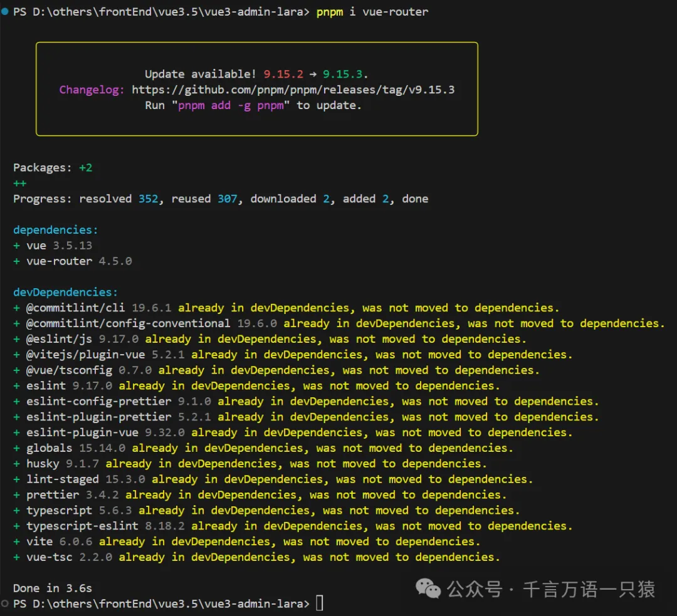The height and width of the screenshot is (616, 677).
Task: Click the "dependencies:" section heading
Action: pos(56,230)
